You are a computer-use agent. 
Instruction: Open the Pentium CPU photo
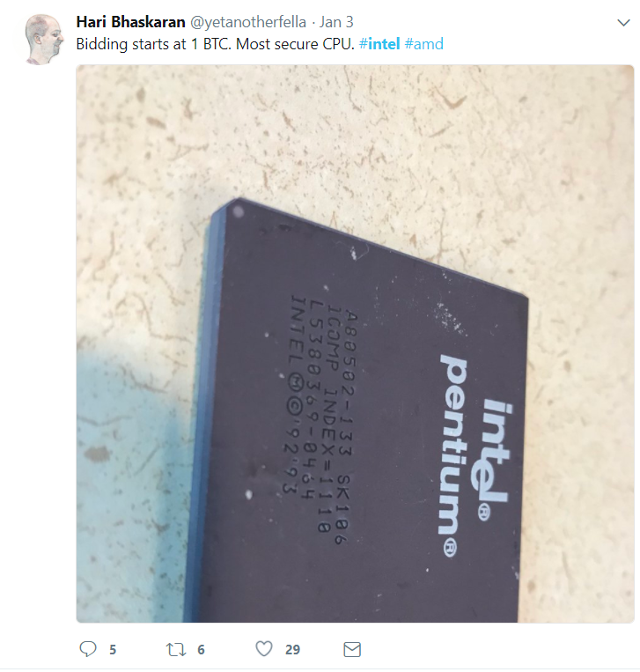tap(355, 343)
